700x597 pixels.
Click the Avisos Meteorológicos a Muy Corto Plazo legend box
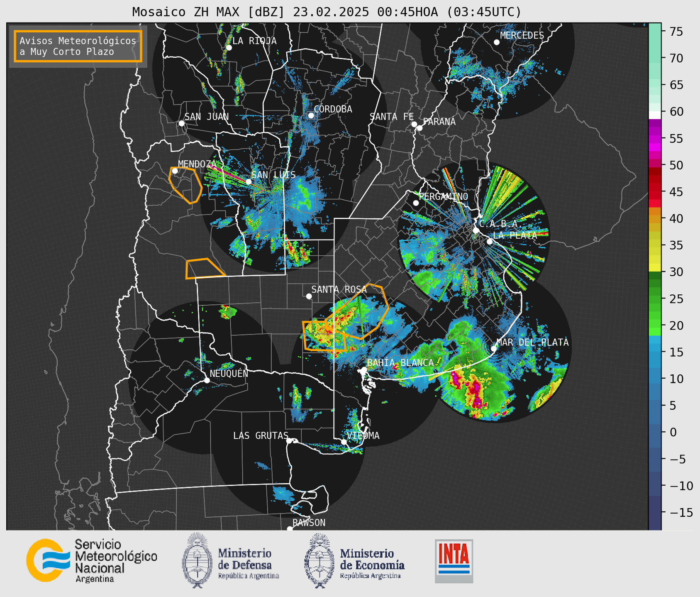[78, 46]
